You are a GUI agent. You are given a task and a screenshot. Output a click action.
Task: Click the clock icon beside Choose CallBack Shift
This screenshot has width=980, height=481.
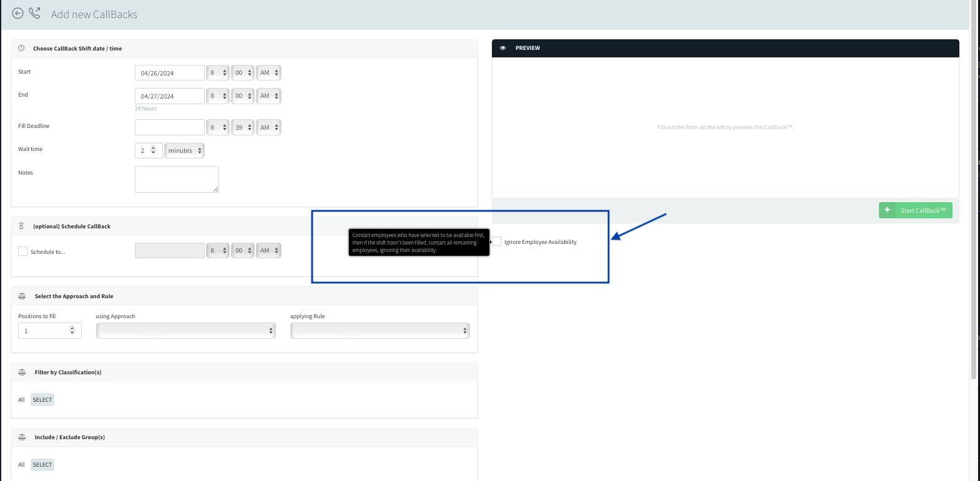click(21, 48)
